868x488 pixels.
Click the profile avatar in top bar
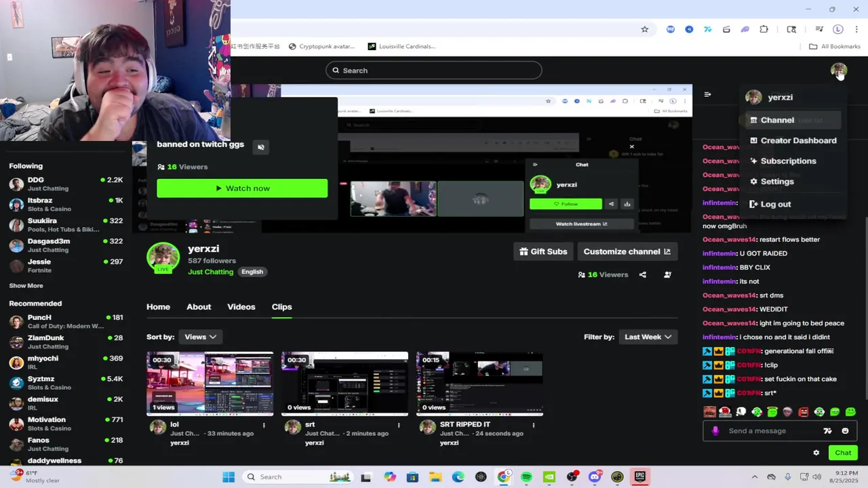tap(839, 70)
